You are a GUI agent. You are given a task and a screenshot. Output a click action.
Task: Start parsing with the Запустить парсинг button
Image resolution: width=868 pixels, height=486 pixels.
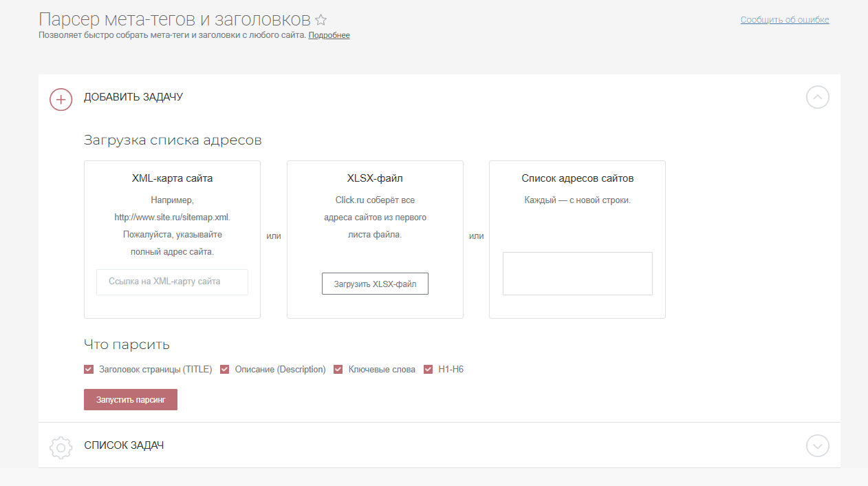pos(131,400)
